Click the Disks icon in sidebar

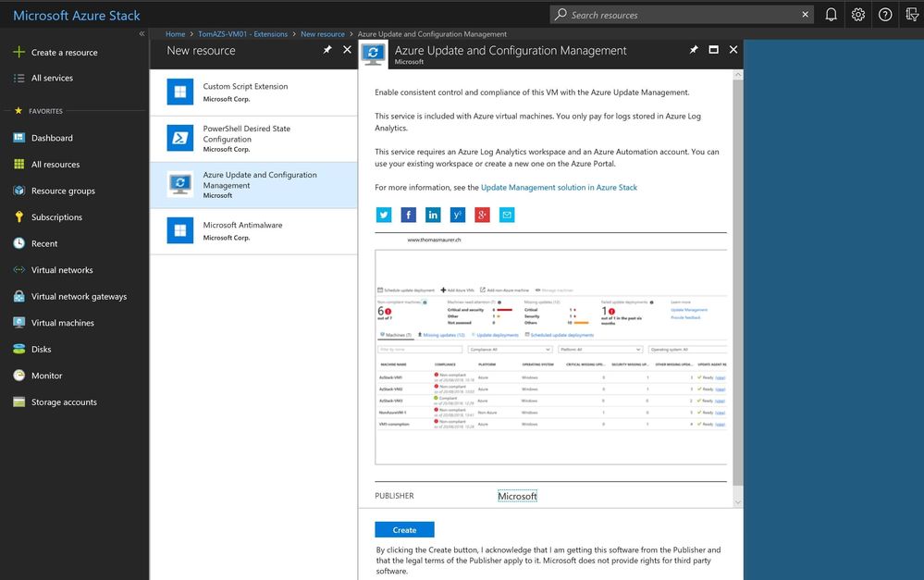pyautogui.click(x=18, y=349)
